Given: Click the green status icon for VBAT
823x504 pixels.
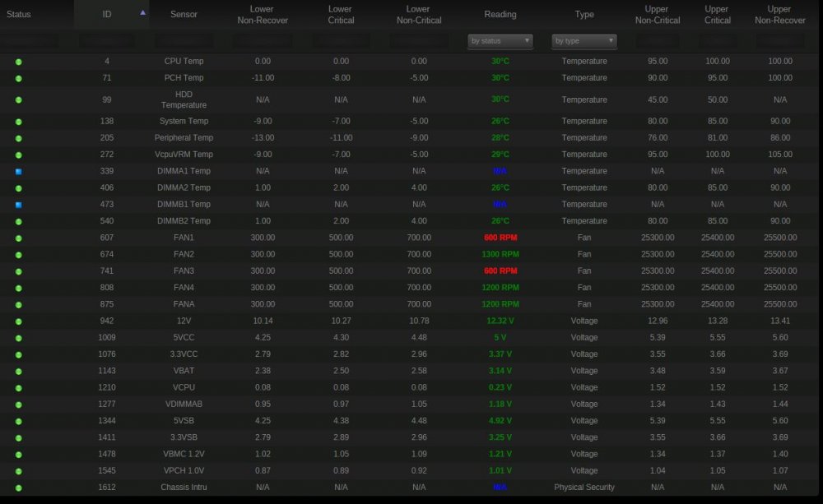Looking at the screenshot, I should [18, 372].
